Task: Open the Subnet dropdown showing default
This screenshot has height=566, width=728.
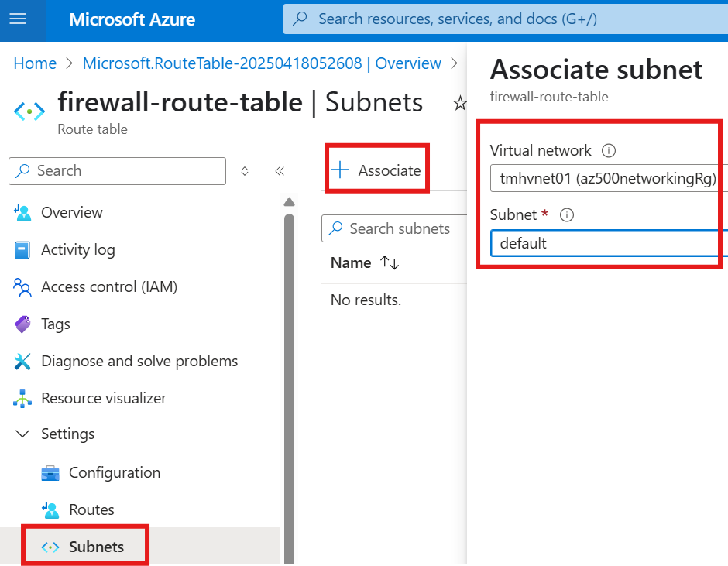Action: (609, 243)
